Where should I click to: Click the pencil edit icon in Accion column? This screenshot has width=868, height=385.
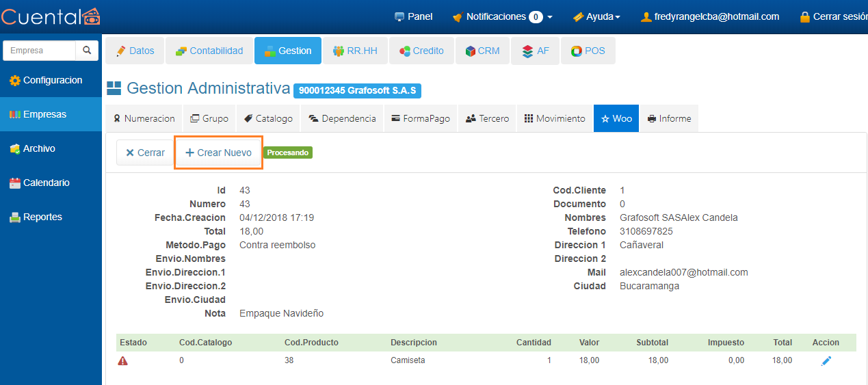pos(826,361)
